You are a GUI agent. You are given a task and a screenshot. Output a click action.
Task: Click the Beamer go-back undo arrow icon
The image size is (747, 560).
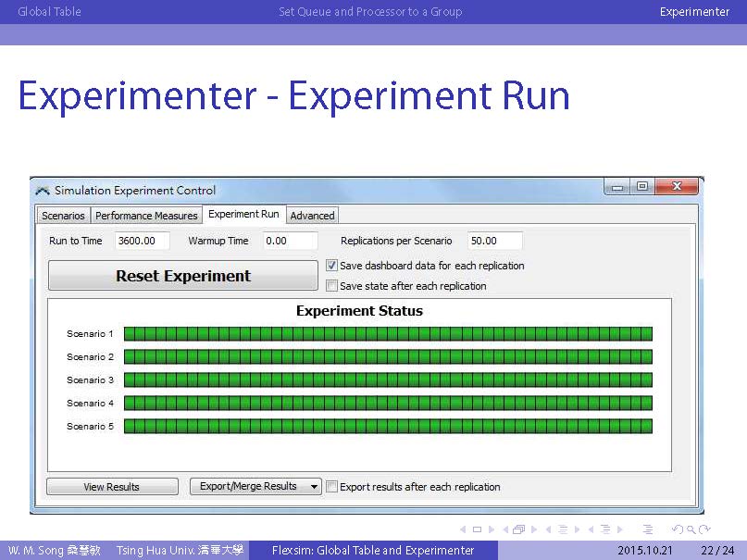[x=679, y=530]
